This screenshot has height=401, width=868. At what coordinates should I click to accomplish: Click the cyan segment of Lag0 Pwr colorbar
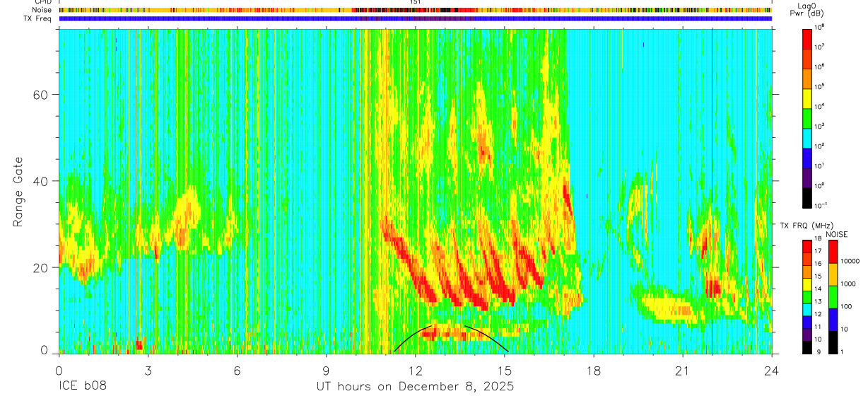(x=807, y=137)
